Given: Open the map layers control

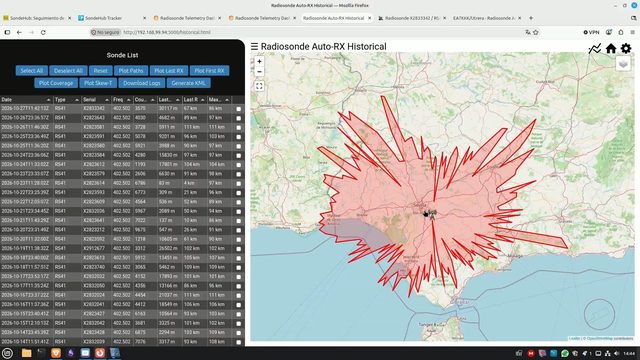Looking at the screenshot, I should 623,64.
